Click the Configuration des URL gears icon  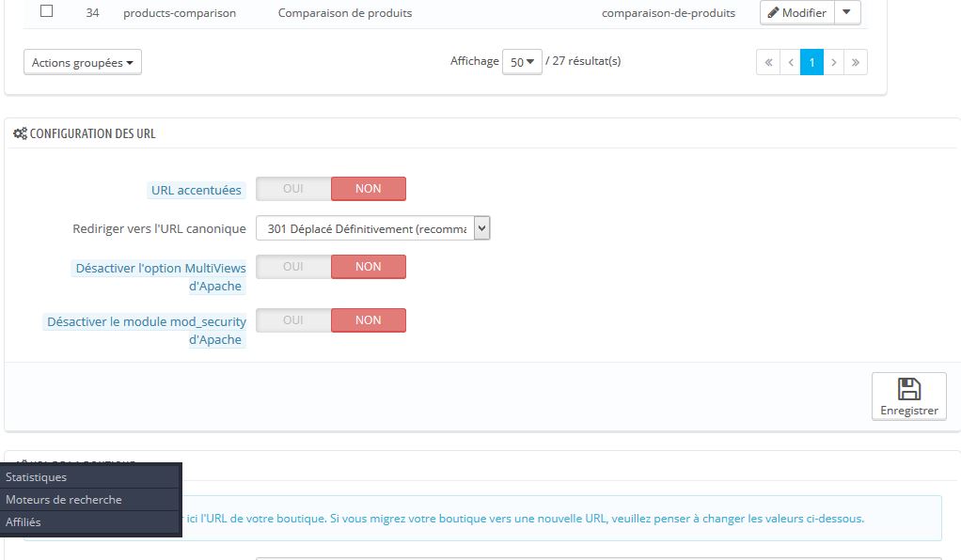pyautogui.click(x=21, y=133)
